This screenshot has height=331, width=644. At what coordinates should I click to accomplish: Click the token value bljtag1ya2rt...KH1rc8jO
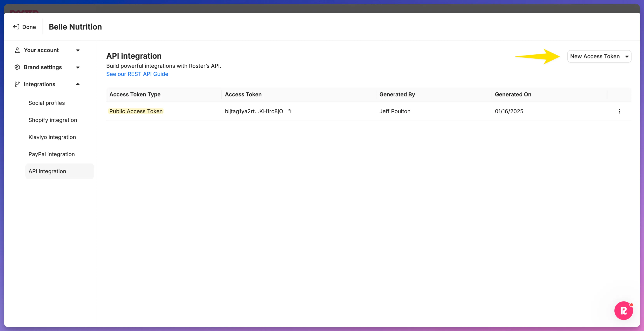coord(254,111)
